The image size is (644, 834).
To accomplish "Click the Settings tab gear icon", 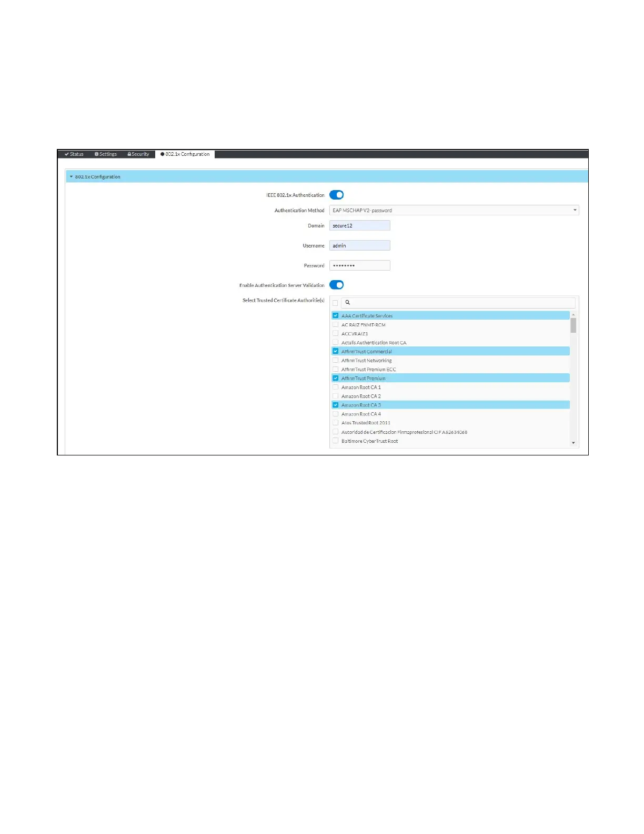I will coord(97,154).
